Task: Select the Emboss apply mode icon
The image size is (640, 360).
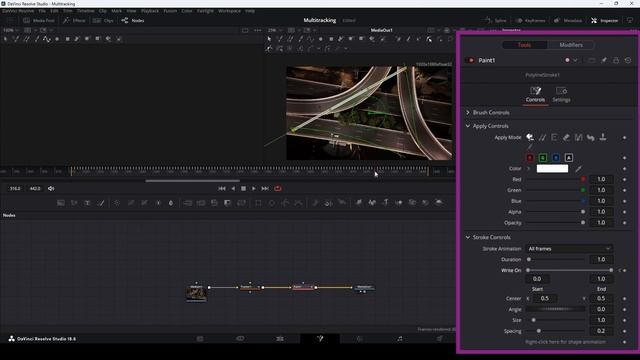Action: coord(554,138)
